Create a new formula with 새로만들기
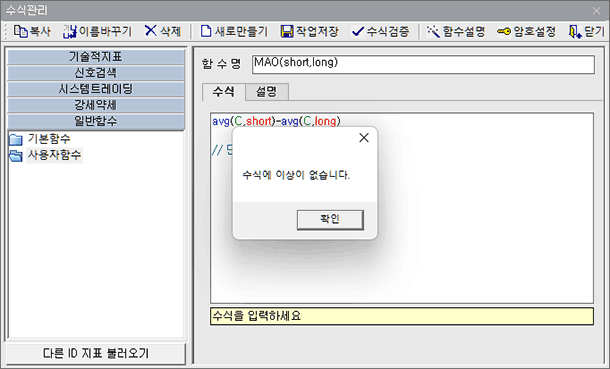The height and width of the screenshot is (369, 610). (234, 31)
